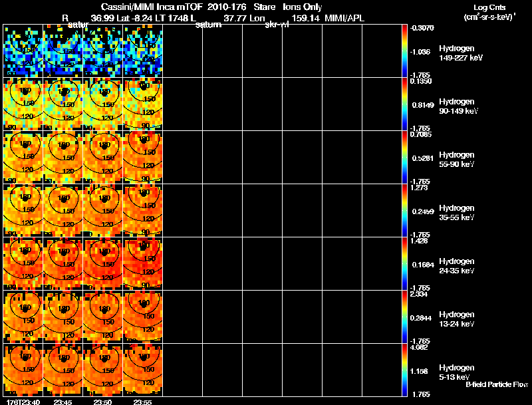Click the 'MIMI/APL' text in header

click(x=344, y=18)
